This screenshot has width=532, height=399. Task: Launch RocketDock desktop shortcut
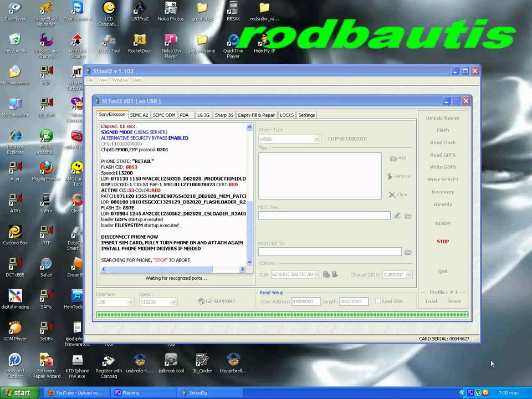tap(140, 43)
